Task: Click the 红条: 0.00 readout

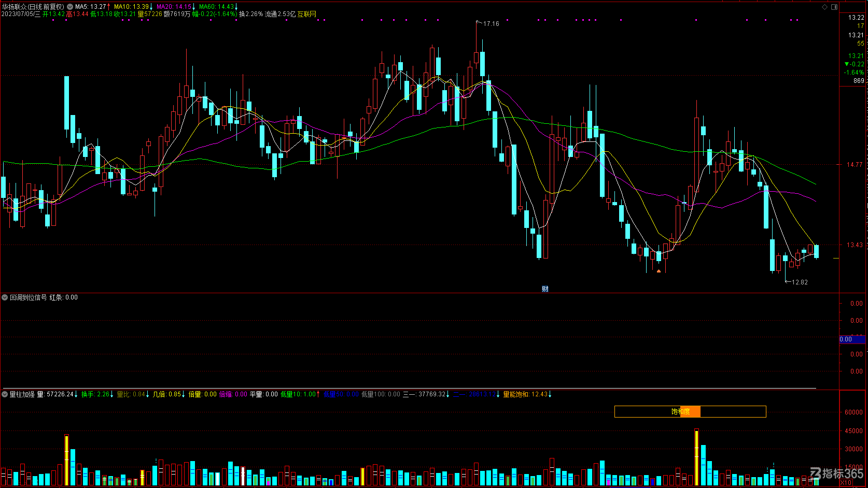Action: (x=64, y=297)
